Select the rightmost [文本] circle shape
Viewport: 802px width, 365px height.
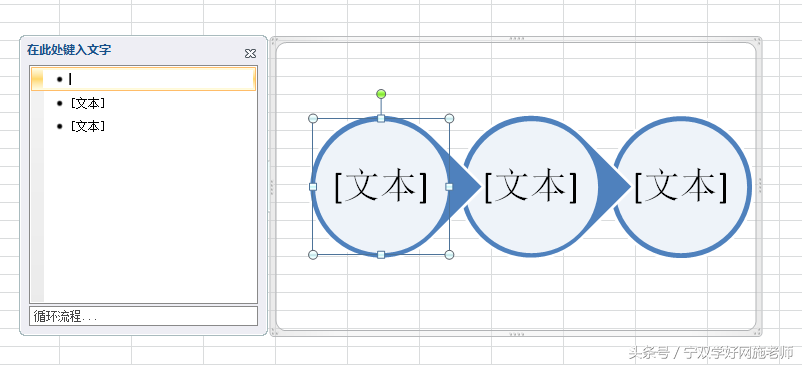click(x=681, y=187)
